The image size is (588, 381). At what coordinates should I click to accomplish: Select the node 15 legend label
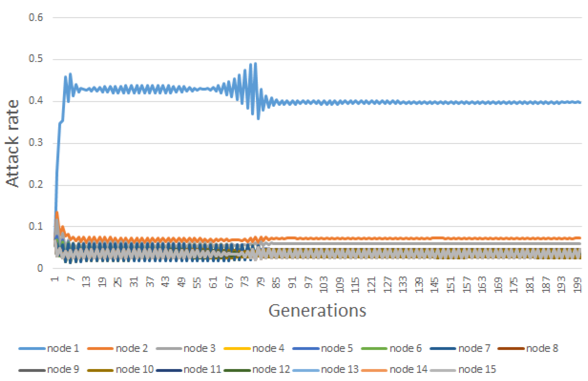pos(477,369)
